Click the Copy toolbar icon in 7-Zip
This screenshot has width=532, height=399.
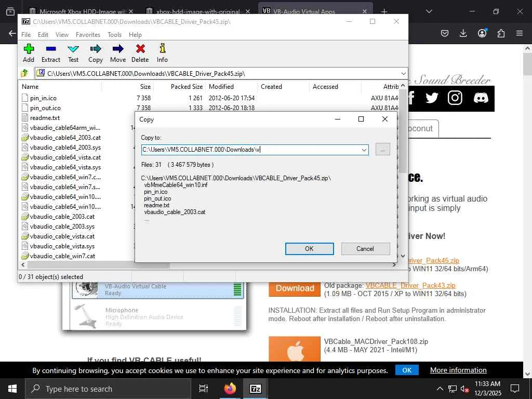[x=96, y=53]
